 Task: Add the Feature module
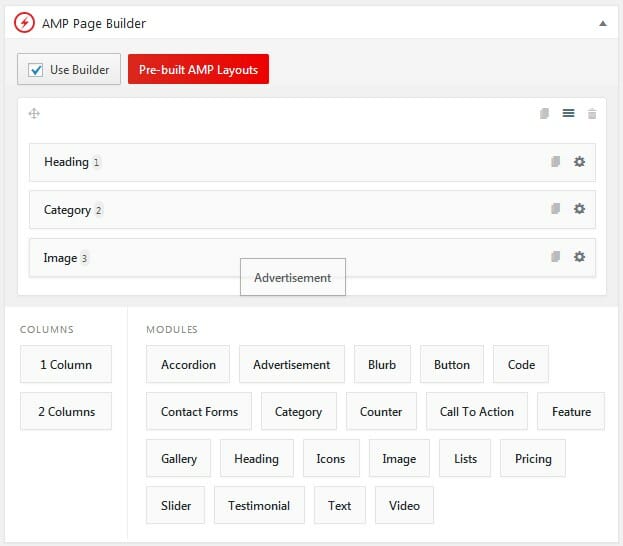click(571, 411)
